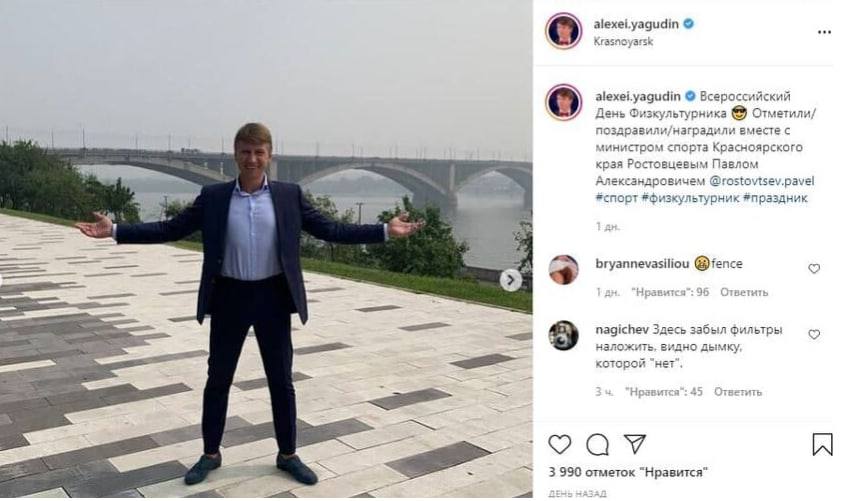Like bryannevasiliou's comment heart
The height and width of the screenshot is (501, 853).
point(814,268)
